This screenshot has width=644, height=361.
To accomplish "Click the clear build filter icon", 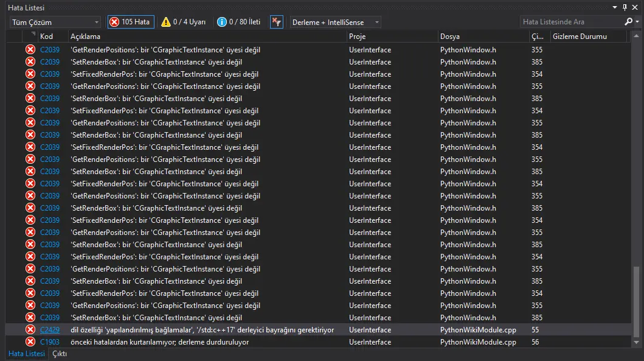I will click(x=276, y=22).
